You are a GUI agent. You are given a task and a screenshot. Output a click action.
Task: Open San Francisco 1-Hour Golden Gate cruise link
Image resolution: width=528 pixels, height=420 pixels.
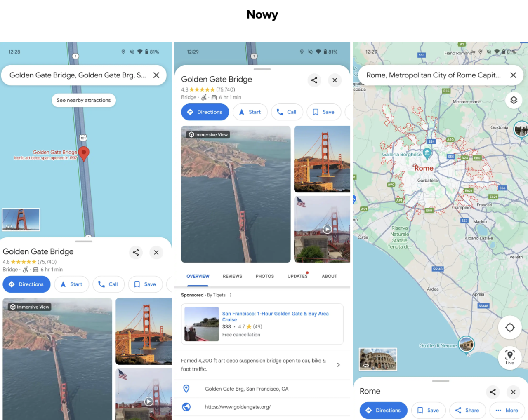coord(276,317)
